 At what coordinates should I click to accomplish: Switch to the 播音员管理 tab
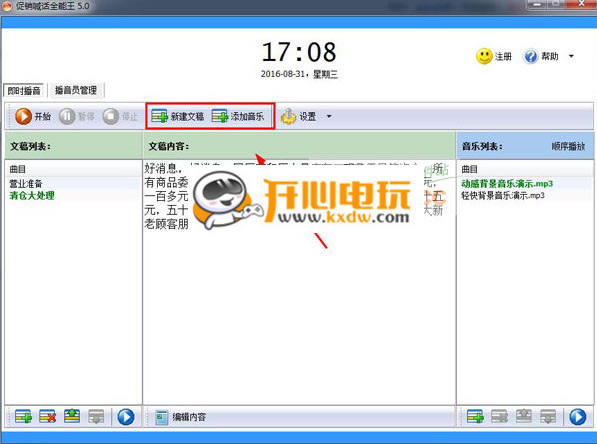point(76,90)
